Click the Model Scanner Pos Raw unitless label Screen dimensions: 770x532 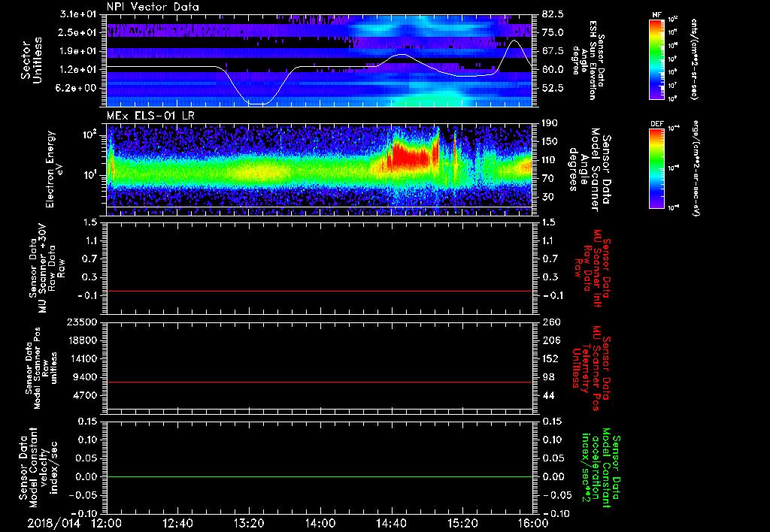coord(42,369)
